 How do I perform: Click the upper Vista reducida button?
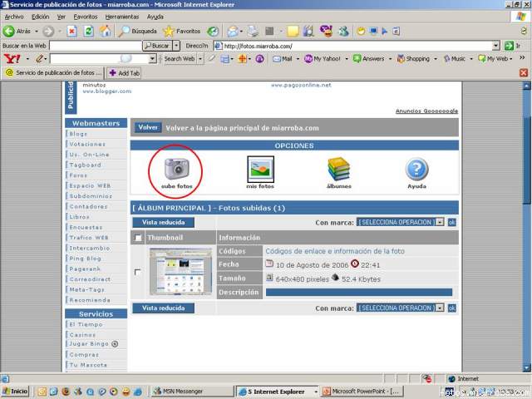coord(163,222)
